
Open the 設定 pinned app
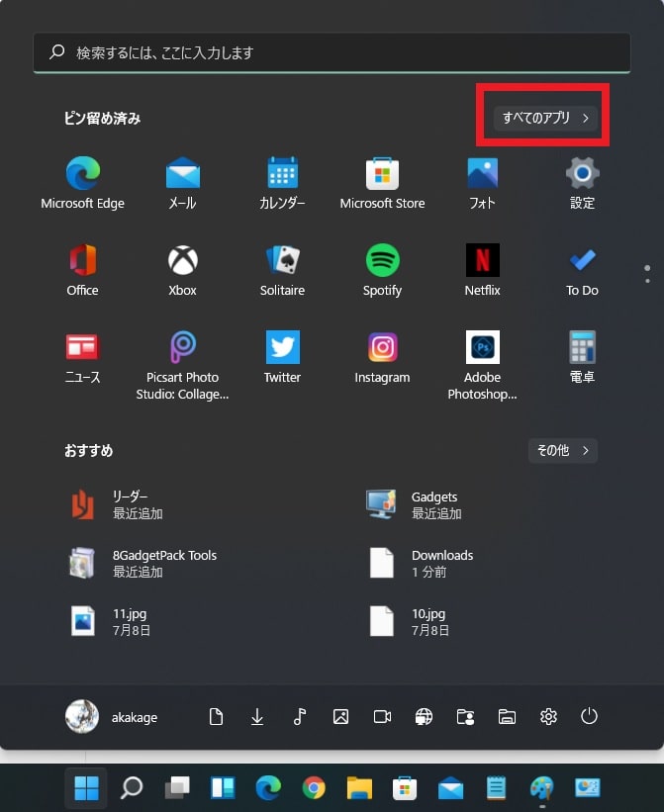click(x=582, y=182)
